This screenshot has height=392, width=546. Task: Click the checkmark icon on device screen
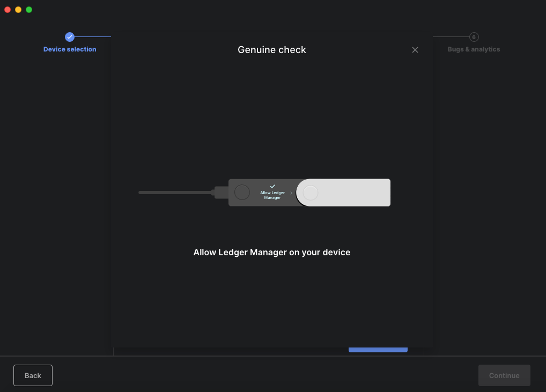coord(272,186)
